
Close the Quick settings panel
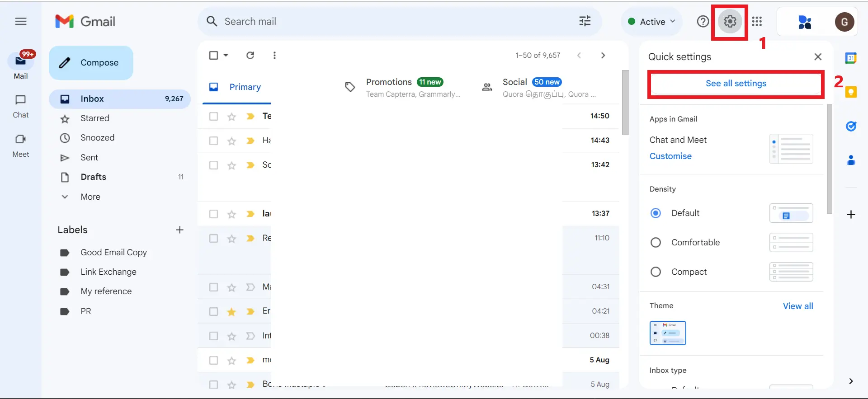coord(818,56)
